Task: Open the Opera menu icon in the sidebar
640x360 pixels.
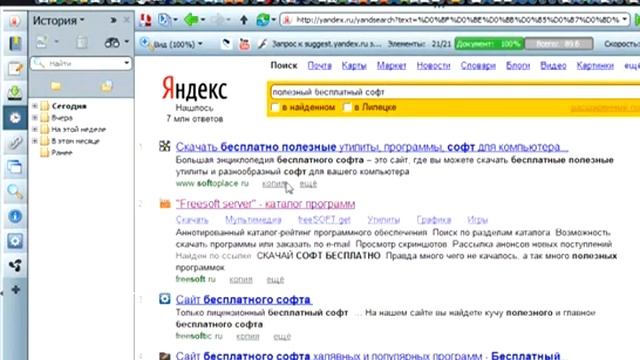Action: tap(15, 21)
